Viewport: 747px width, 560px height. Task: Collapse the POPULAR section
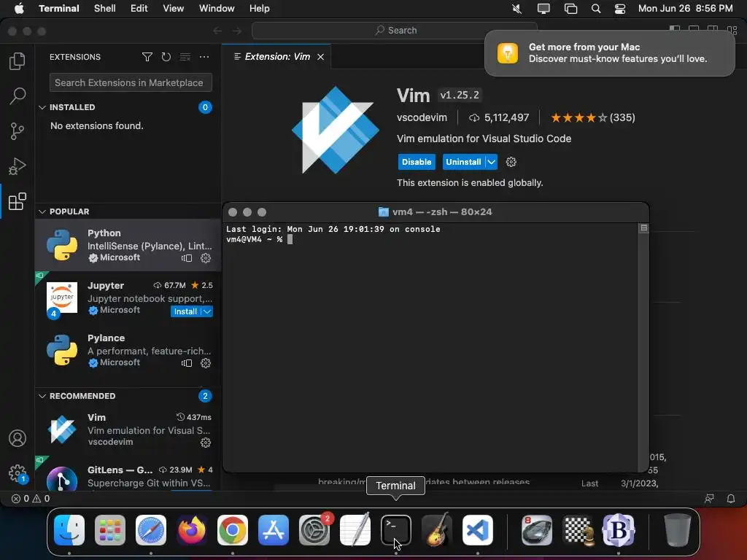42,211
